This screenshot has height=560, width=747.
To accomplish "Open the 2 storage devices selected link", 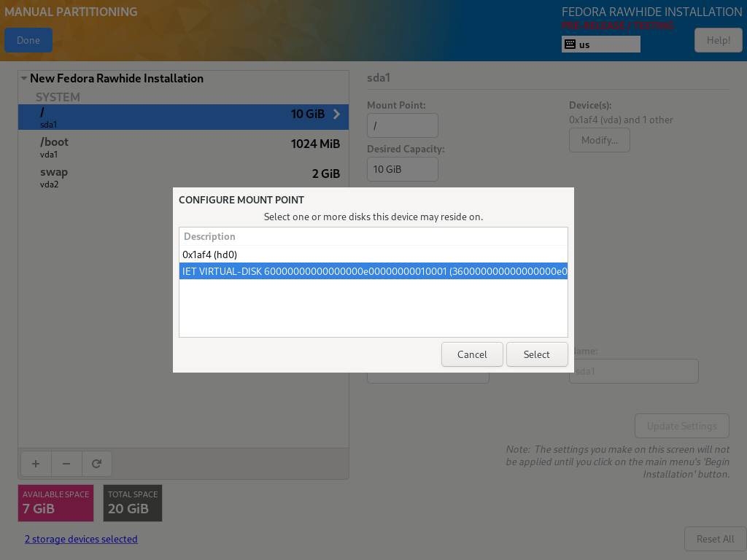I will point(81,539).
